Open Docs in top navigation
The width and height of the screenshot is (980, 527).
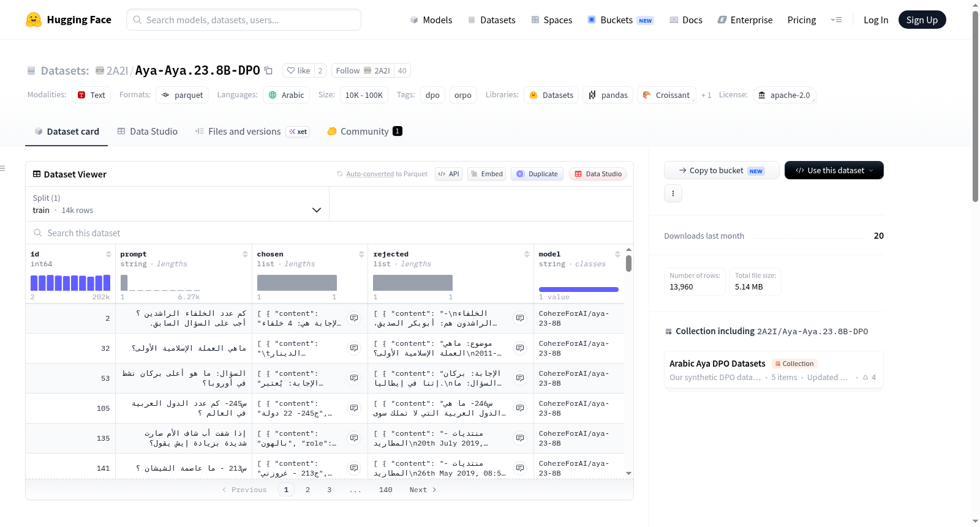coord(685,20)
